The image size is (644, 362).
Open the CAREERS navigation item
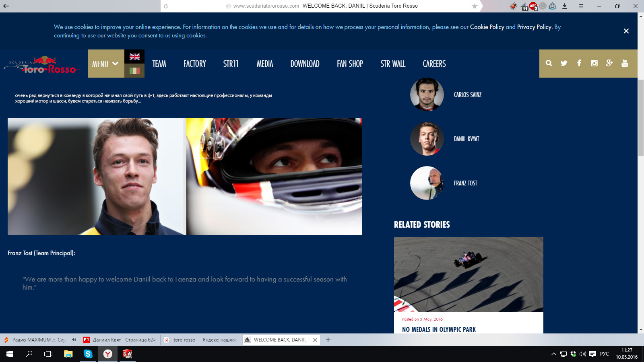point(434,64)
